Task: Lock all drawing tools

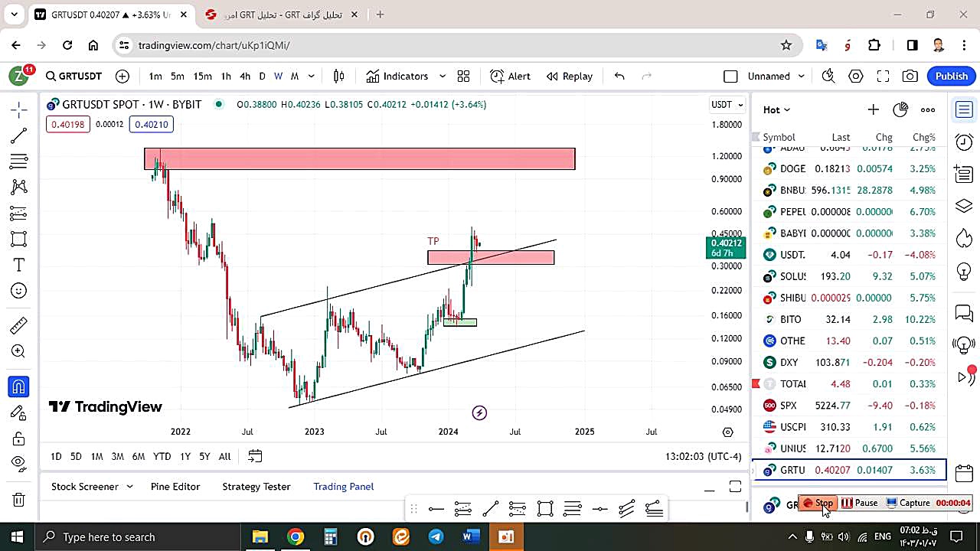Action: 19,439
